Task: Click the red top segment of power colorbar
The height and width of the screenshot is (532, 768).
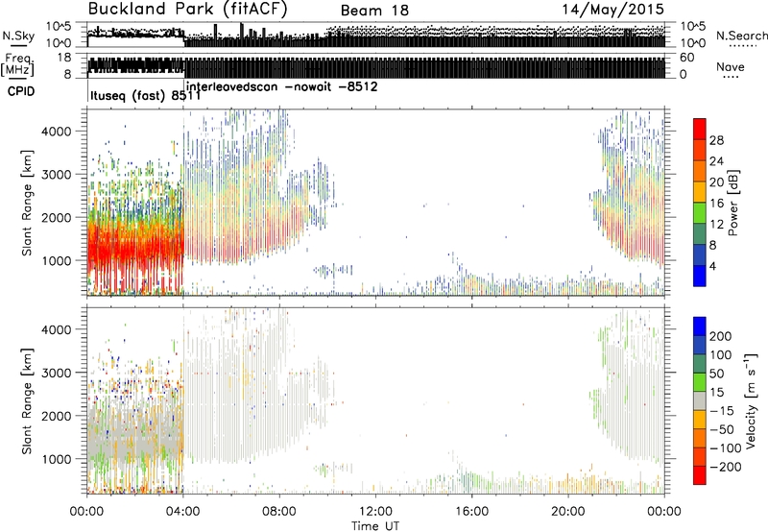Action: pos(700,130)
